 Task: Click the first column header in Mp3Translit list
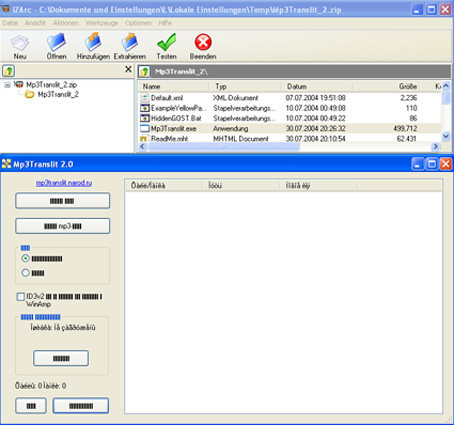click(164, 186)
